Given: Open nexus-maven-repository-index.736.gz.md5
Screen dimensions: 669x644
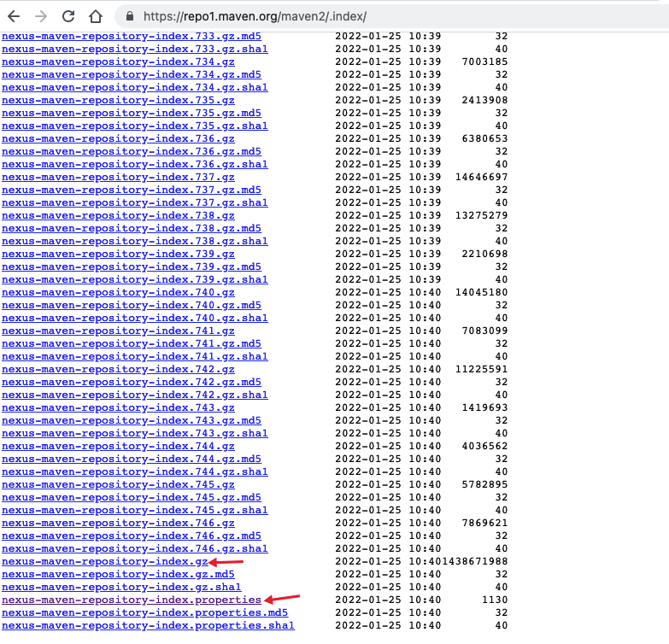Looking at the screenshot, I should (x=132, y=151).
